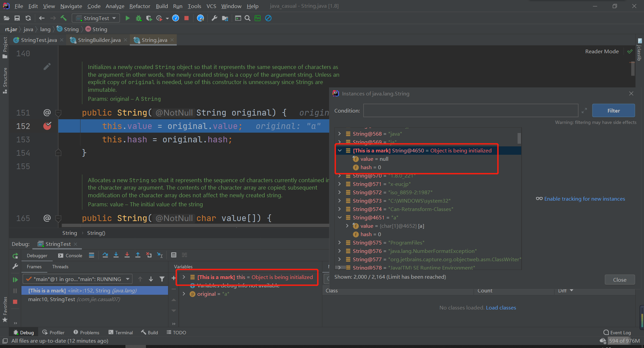Switch to Threads tab
644x348 pixels.
coord(60,267)
